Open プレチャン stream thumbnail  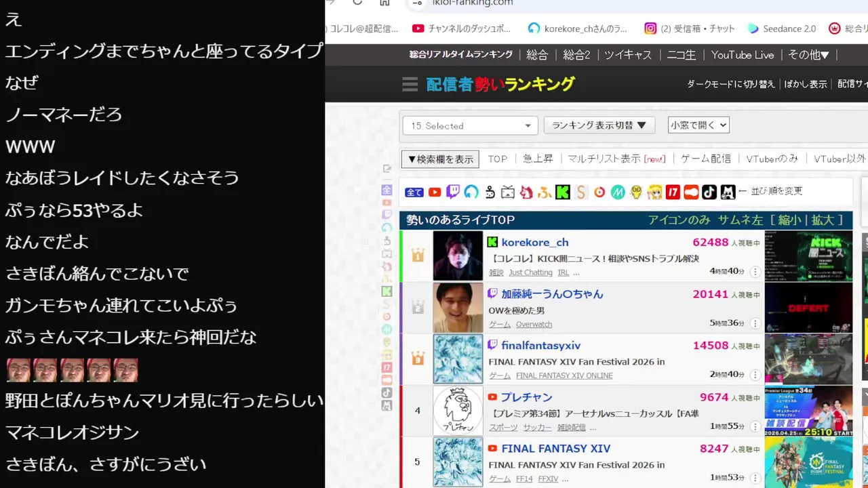pyautogui.click(x=808, y=410)
